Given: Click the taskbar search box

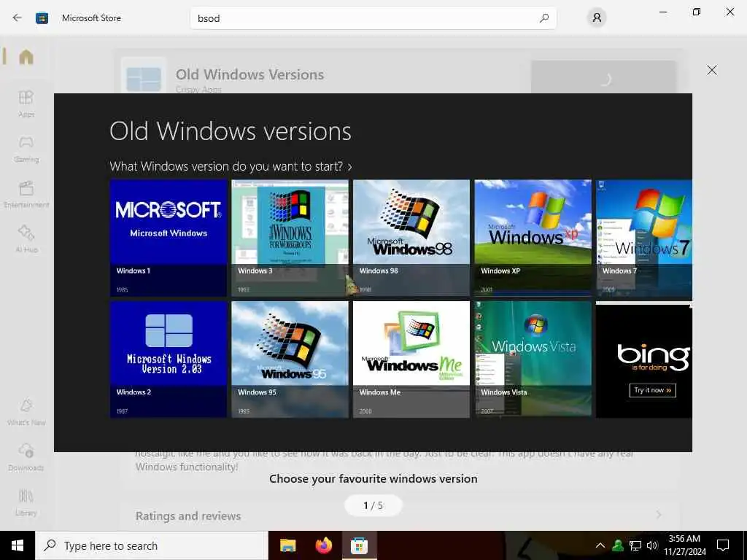Looking at the screenshot, I should 152,545.
